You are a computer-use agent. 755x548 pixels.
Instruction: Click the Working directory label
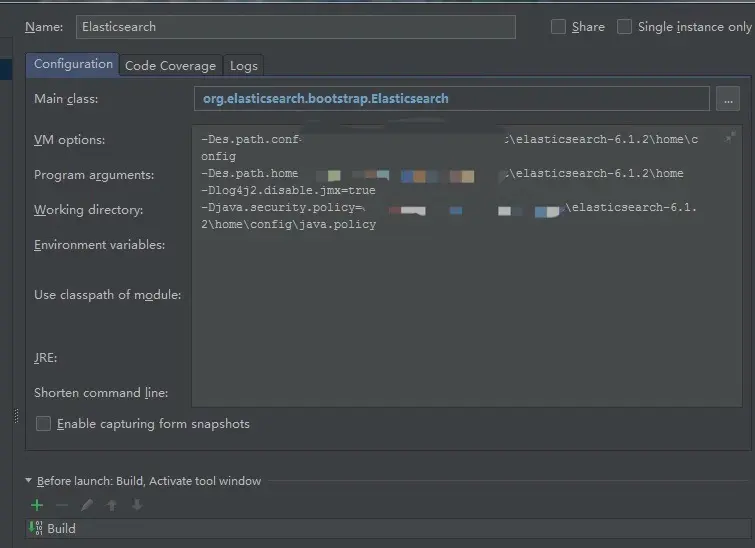89,210
